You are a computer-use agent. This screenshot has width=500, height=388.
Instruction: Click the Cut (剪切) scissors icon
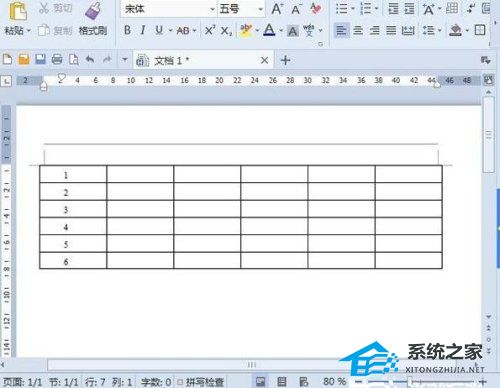44,9
